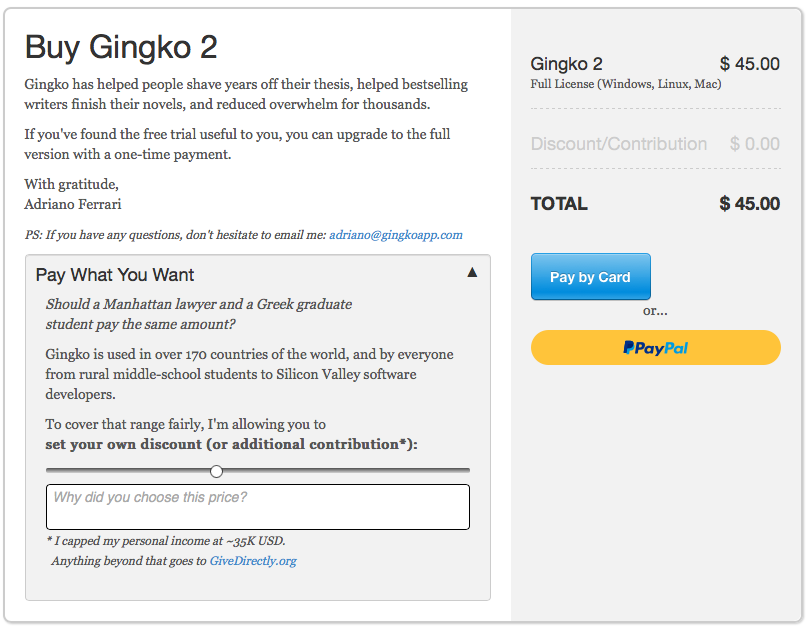The width and height of the screenshot is (810, 631).
Task: Click the Pay by Card button
Action: (x=590, y=277)
